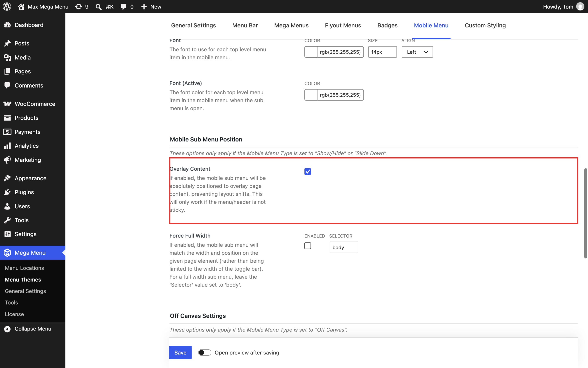Open Settings in the sidebar
588x368 pixels.
click(33, 234)
